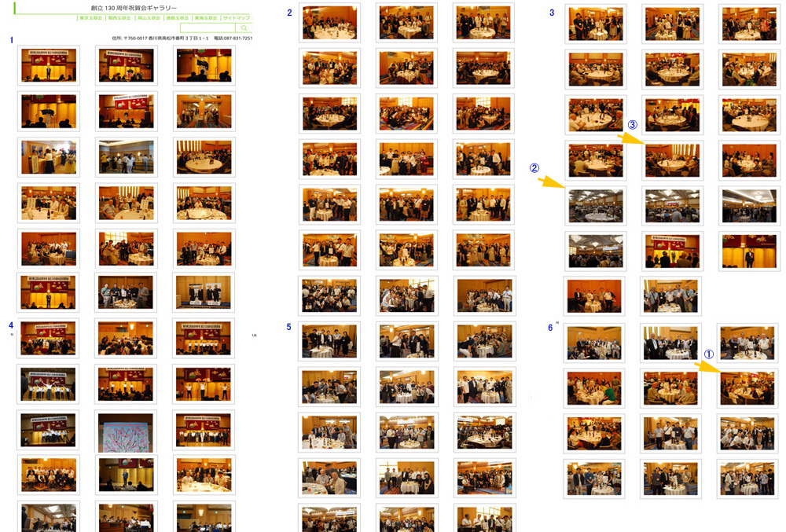Open the last thumbnail in section 3
This screenshot has width=786, height=532.
coord(672,296)
